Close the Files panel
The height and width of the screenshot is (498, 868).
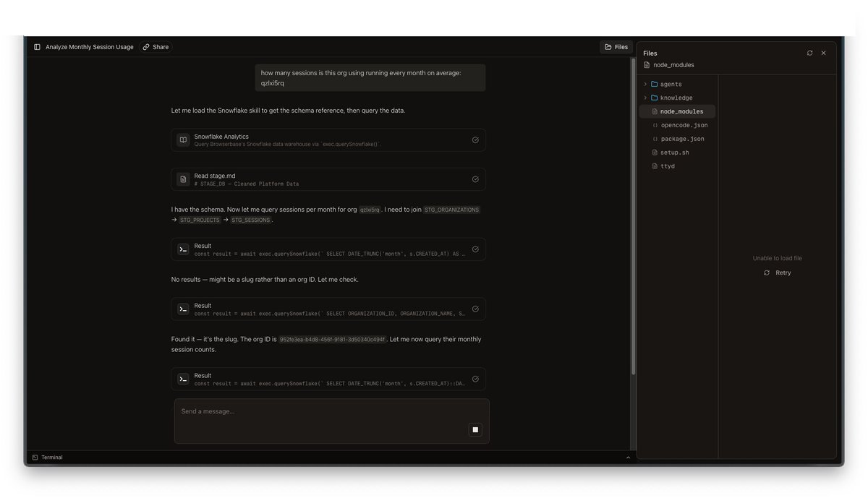click(823, 53)
